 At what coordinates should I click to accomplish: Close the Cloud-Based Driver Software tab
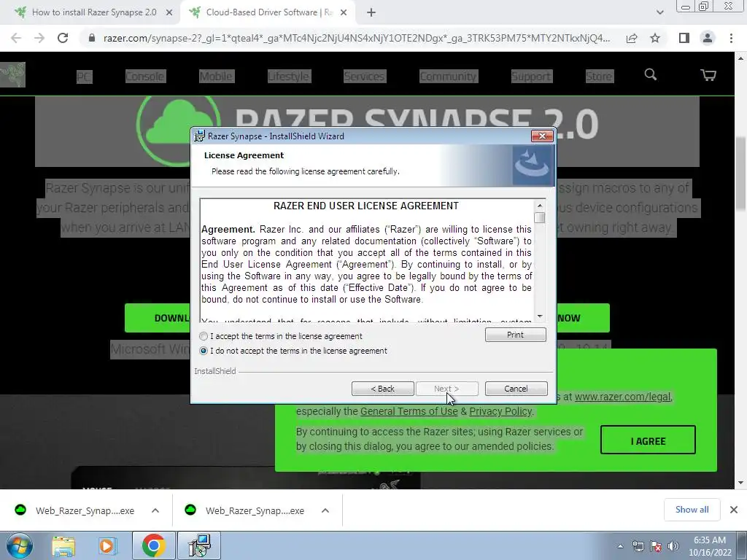coord(344,13)
